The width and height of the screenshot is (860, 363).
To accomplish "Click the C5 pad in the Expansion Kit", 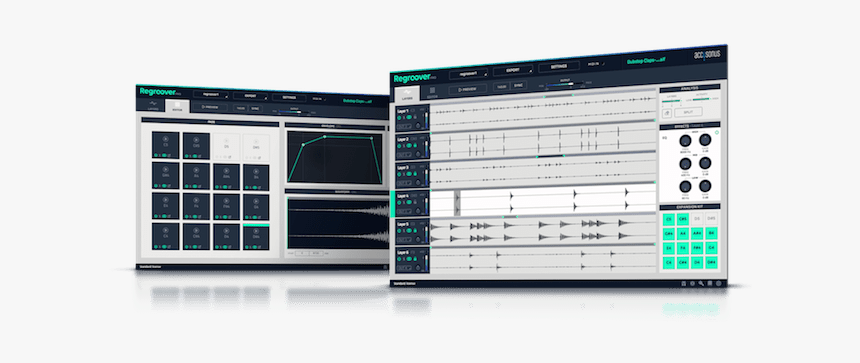I will tap(669, 219).
